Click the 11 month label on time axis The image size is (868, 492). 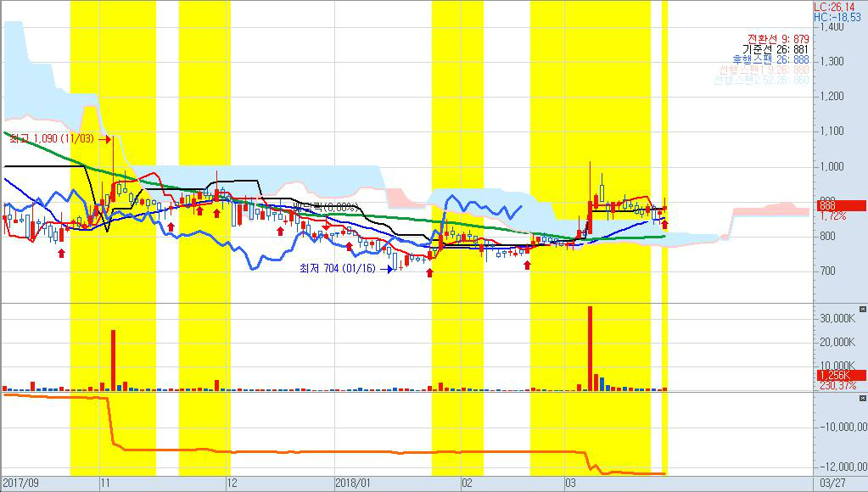point(105,484)
